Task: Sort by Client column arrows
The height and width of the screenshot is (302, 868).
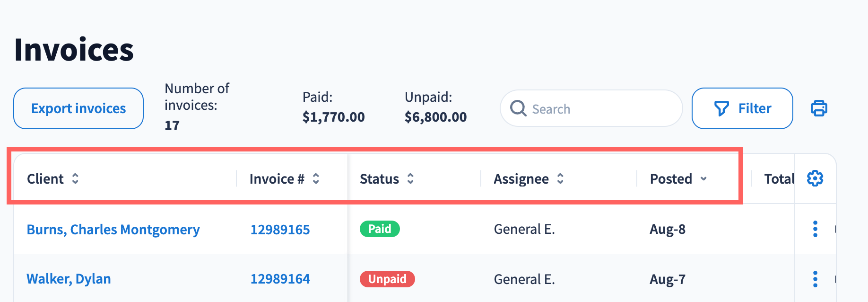Action: (75, 178)
